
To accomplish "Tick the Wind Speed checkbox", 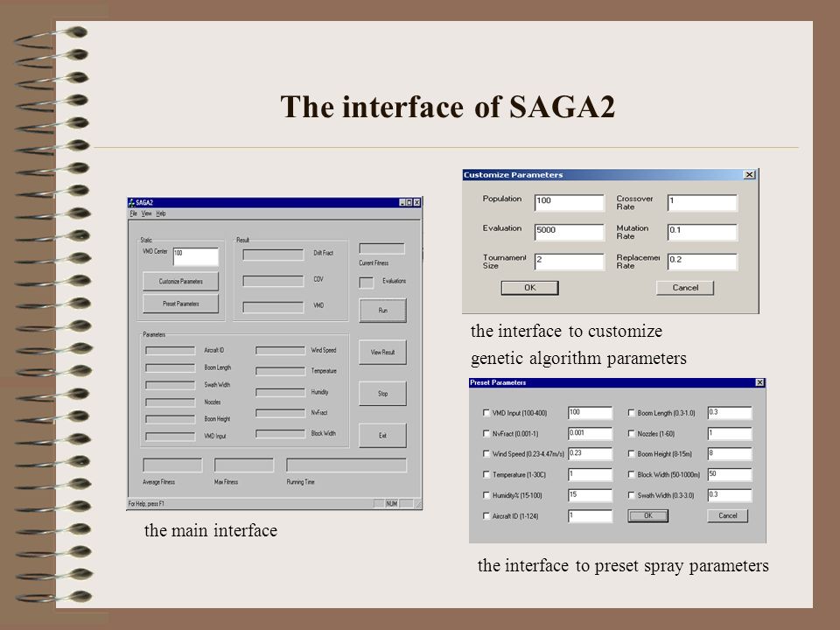I will 486,454.
